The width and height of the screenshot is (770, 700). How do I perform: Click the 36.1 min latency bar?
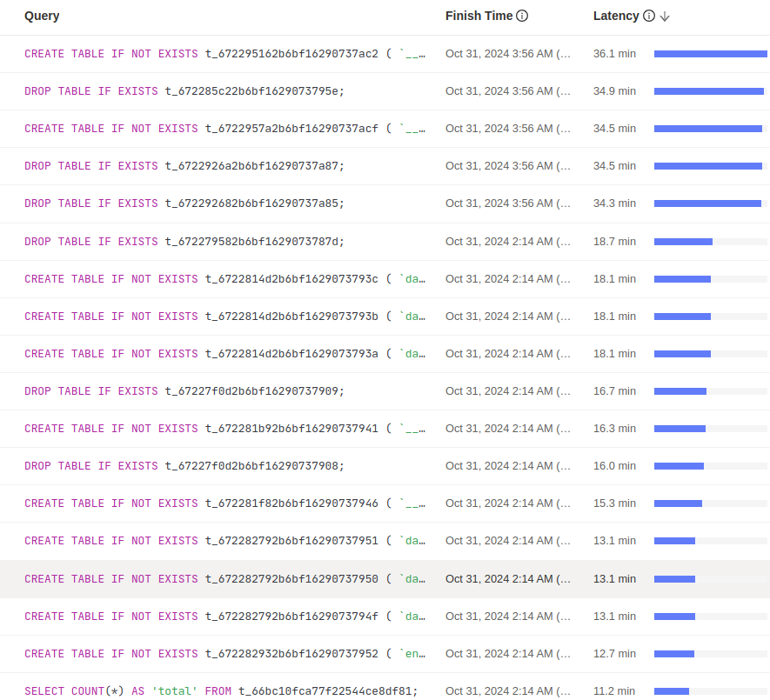pyautogui.click(x=710, y=53)
